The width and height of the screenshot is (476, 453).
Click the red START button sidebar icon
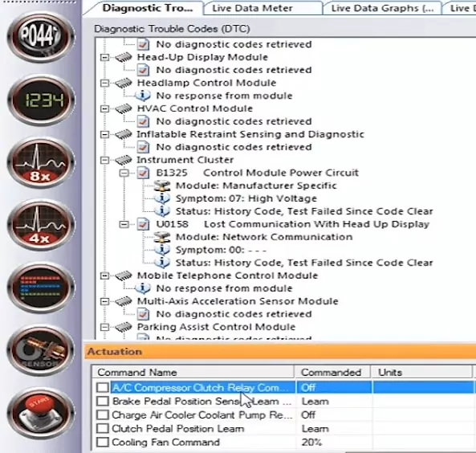41,413
